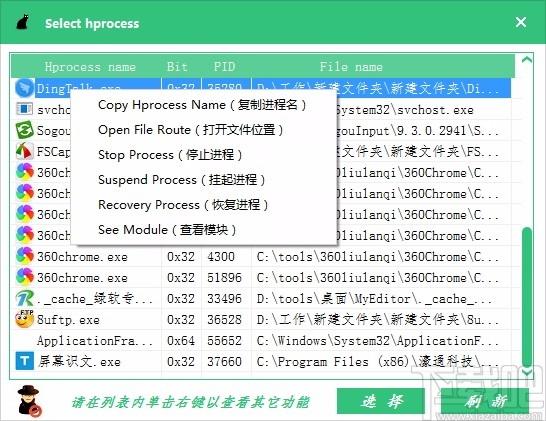
Task: Click the 选择 (Select) button
Action: (x=381, y=401)
